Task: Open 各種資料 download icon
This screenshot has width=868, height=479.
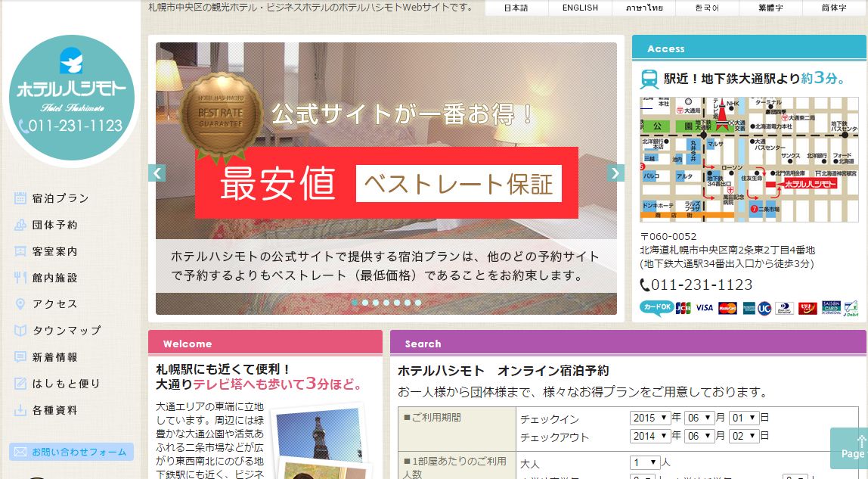Action: (20, 410)
